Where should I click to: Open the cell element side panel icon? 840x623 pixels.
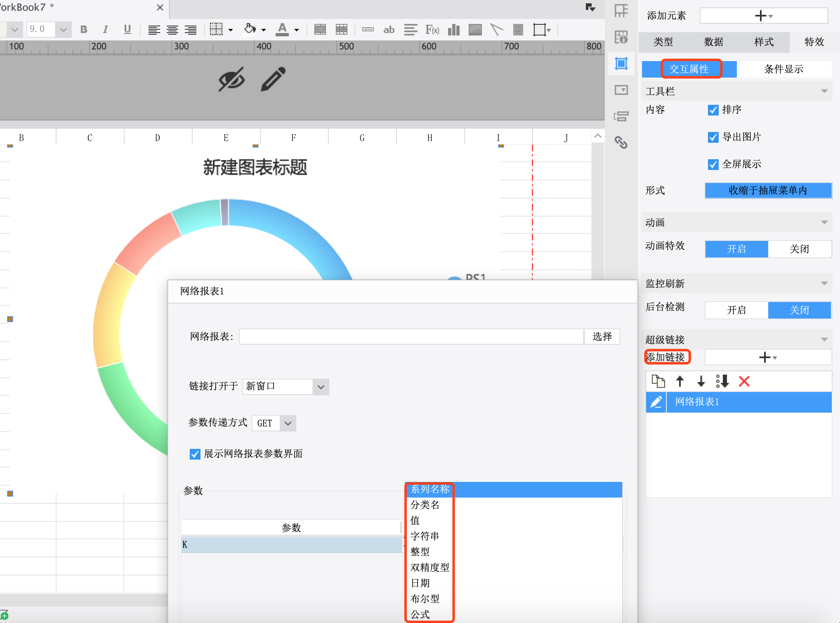[x=621, y=11]
